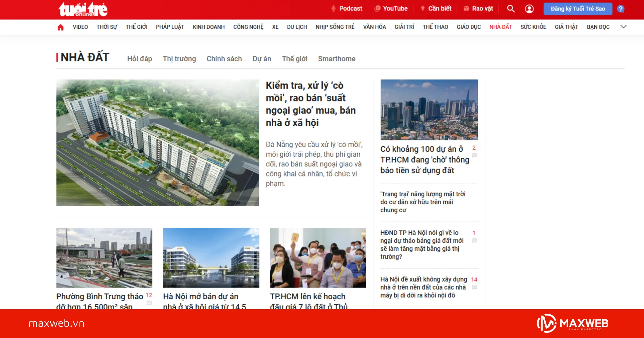Viewport: 644px width, 338px height.
Task: Open the THỂ THAO menu item
Action: coord(435,27)
